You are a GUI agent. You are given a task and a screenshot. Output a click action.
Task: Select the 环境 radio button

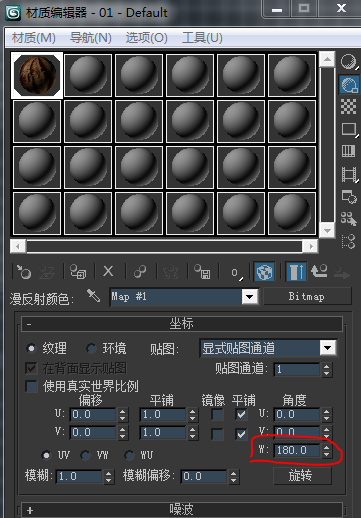[91, 348]
